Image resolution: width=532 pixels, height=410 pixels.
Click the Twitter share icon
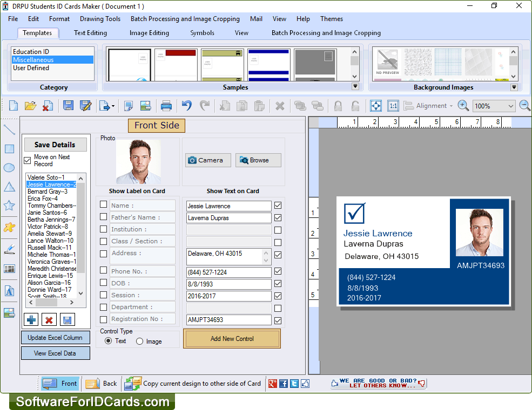[294, 384]
